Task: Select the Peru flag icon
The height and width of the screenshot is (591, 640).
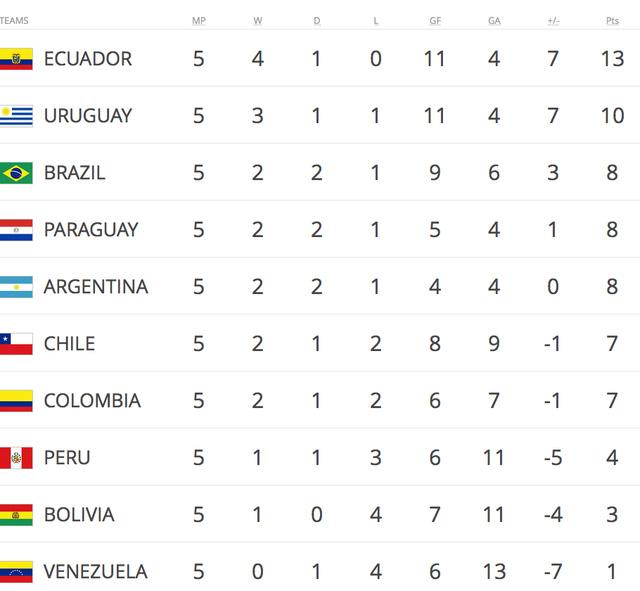Action: tap(16, 458)
